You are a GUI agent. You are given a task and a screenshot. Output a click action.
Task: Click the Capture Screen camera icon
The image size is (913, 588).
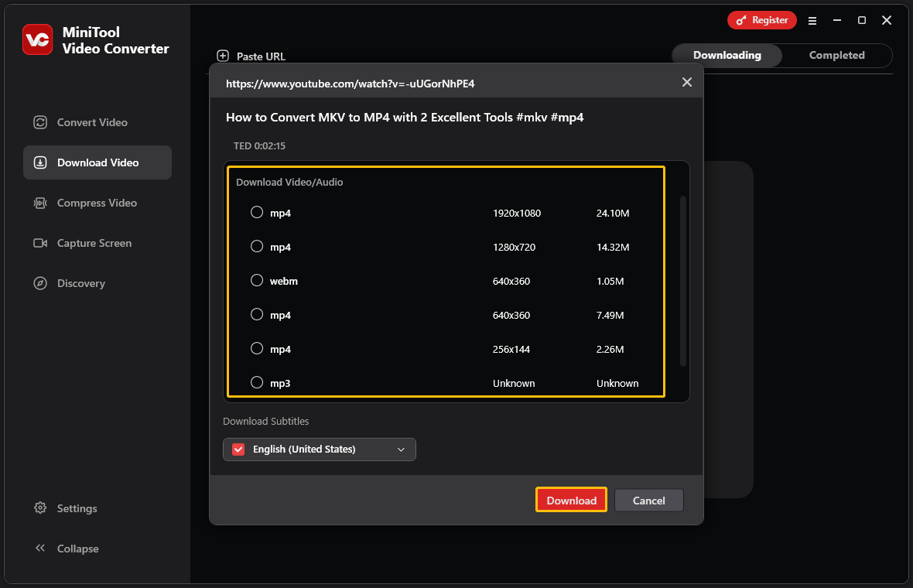(40, 243)
